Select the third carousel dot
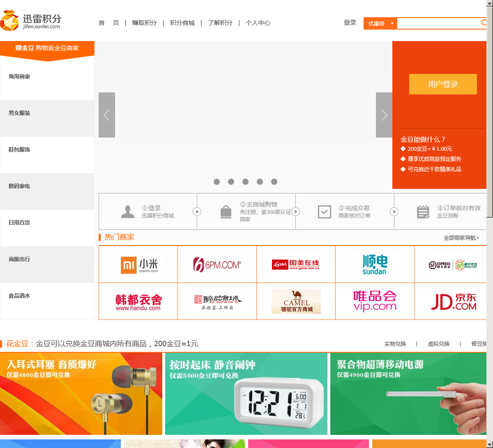Image resolution: width=493 pixels, height=448 pixels. click(245, 181)
